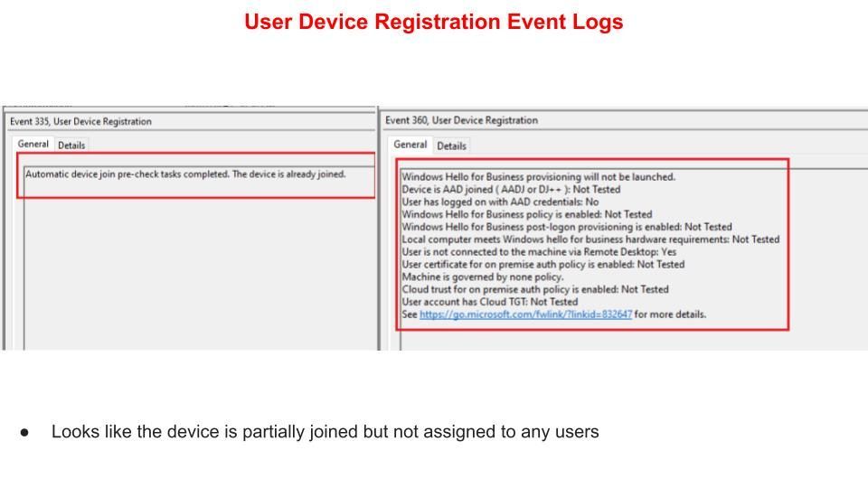Click 'Device is AAD joined' line
This screenshot has width=868, height=488.
[x=511, y=189]
